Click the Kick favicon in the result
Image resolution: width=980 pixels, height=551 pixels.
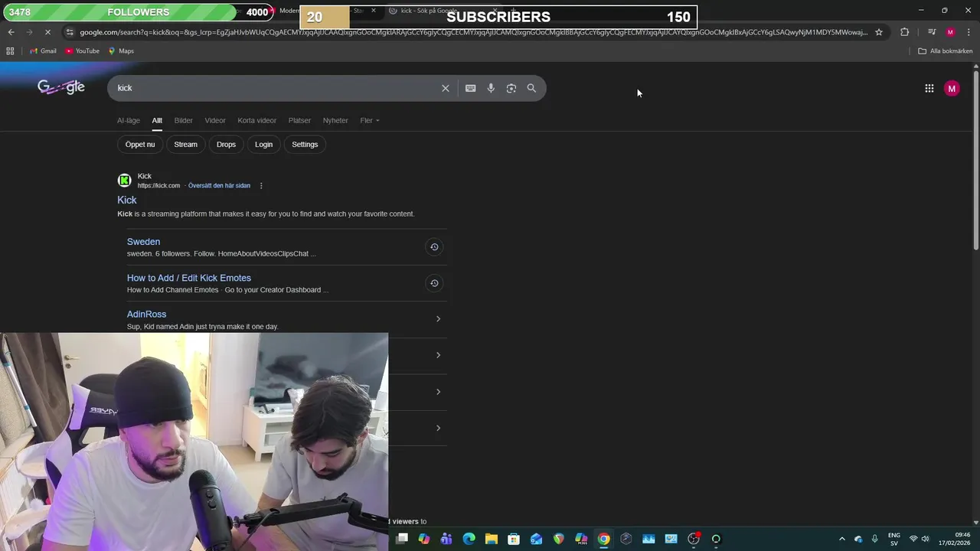pyautogui.click(x=124, y=181)
